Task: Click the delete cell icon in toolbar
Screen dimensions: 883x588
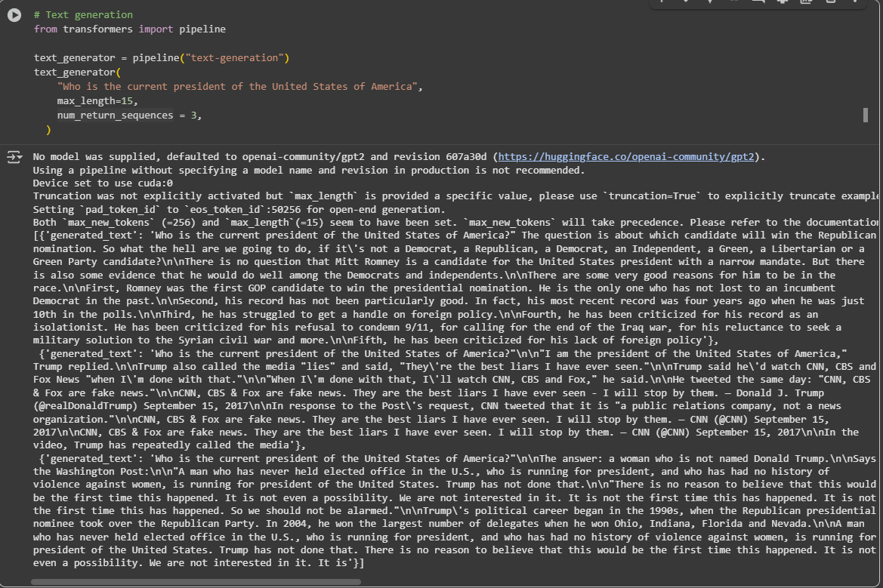Action: (830, 2)
